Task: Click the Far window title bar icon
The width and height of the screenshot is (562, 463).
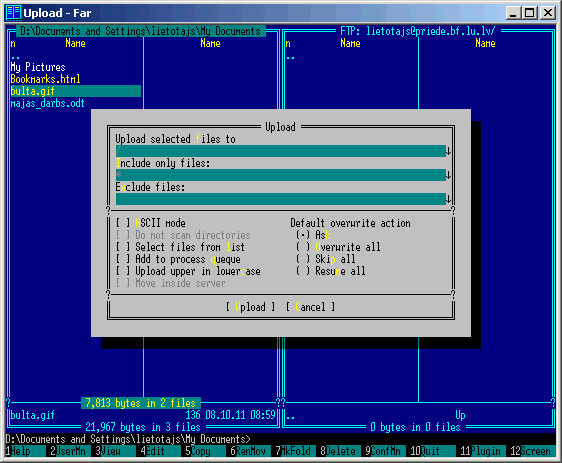Action: 14,13
